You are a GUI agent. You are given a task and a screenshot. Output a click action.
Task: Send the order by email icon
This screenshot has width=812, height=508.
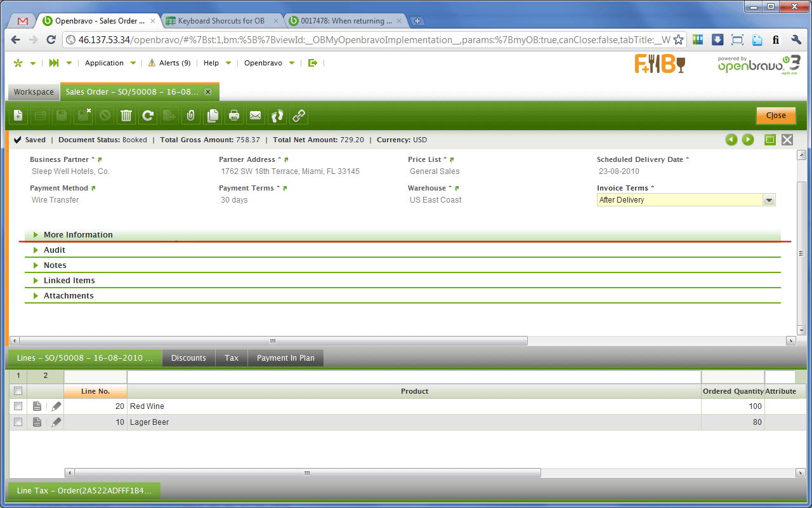tap(256, 116)
